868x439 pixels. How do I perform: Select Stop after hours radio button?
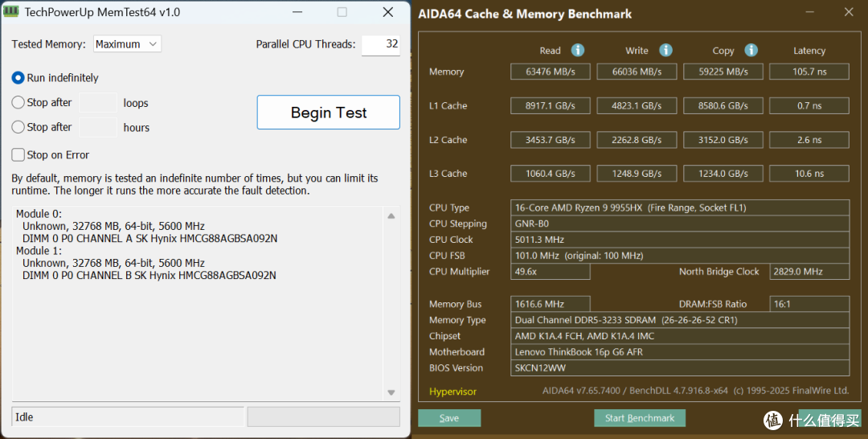click(x=18, y=127)
